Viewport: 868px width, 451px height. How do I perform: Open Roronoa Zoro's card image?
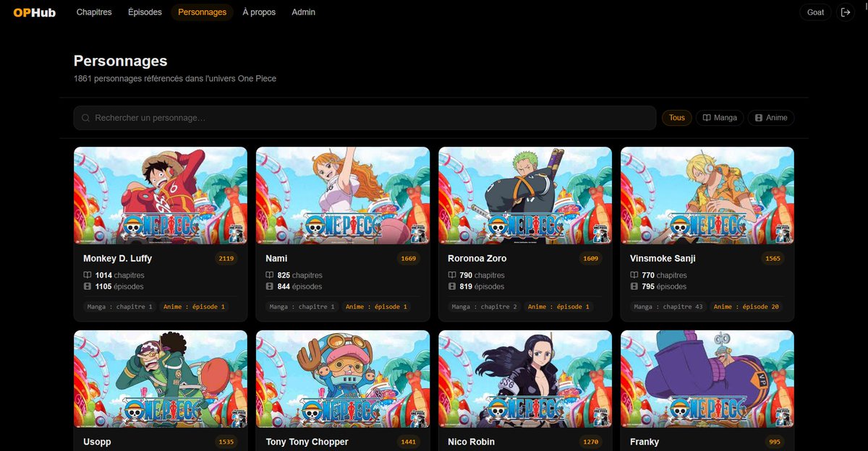525,196
